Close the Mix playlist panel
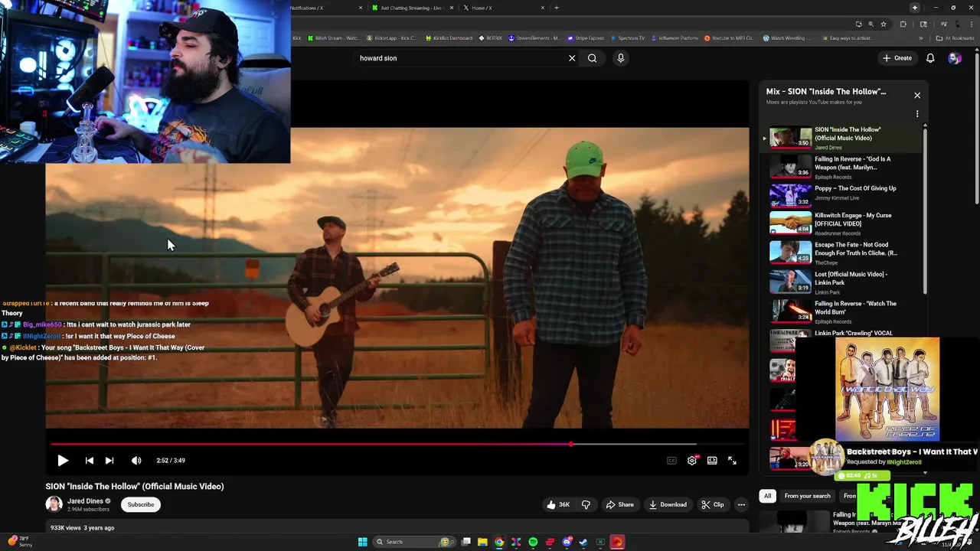 tap(917, 96)
